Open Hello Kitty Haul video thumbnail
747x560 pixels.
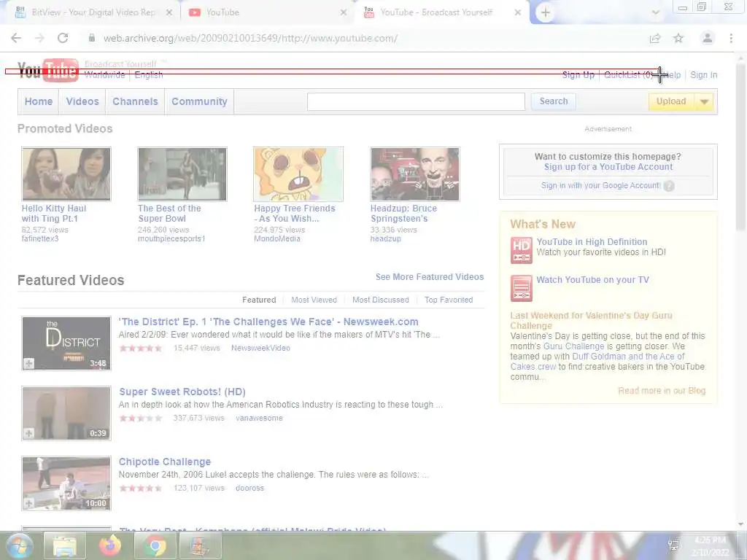[x=66, y=174]
